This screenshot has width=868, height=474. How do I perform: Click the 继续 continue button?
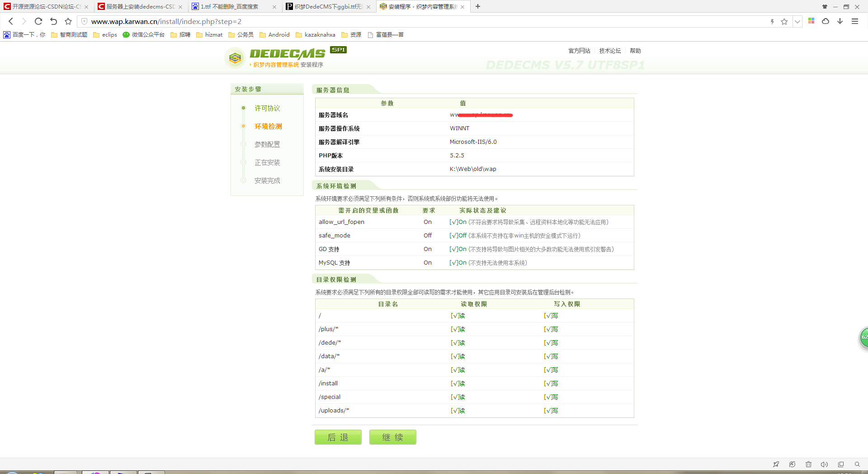393,437
